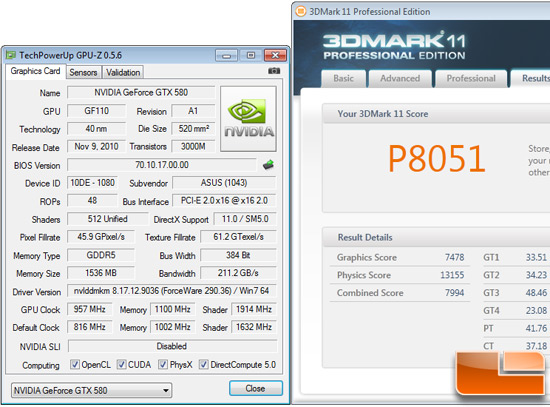550x407 pixels.
Task: Open the Professional tab in 3DMark 11
Action: pos(471,78)
